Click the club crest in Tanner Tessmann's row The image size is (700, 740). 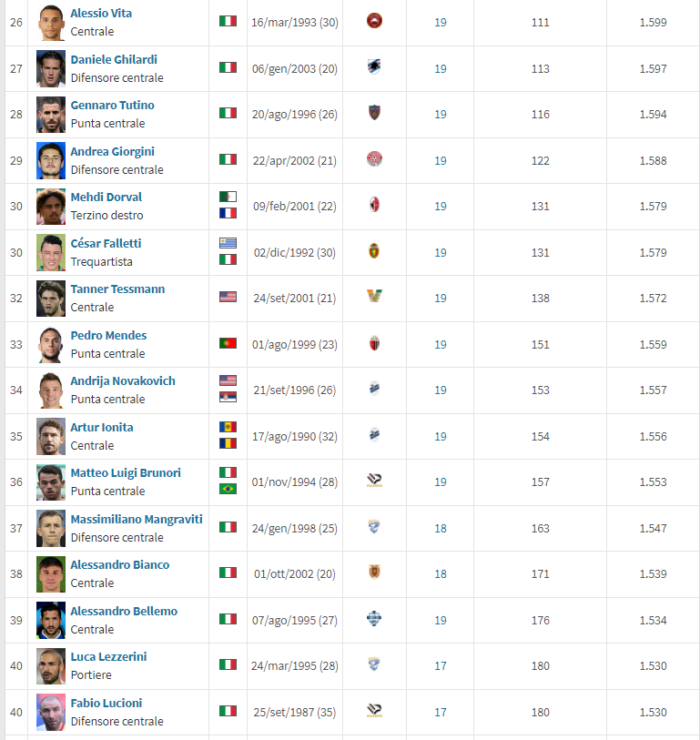[x=374, y=297]
